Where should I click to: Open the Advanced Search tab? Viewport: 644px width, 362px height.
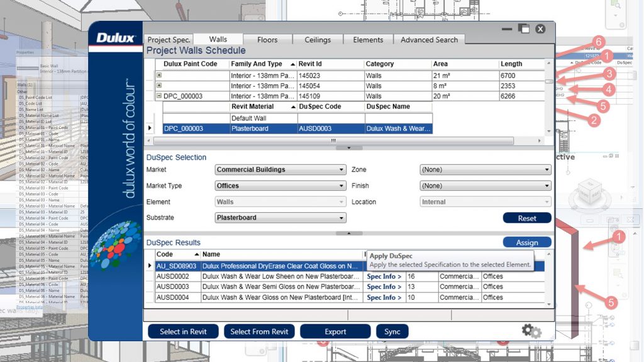pos(430,40)
